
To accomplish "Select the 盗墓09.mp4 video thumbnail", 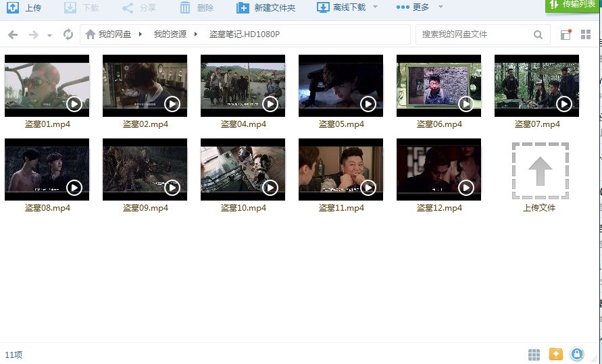I will [x=145, y=169].
